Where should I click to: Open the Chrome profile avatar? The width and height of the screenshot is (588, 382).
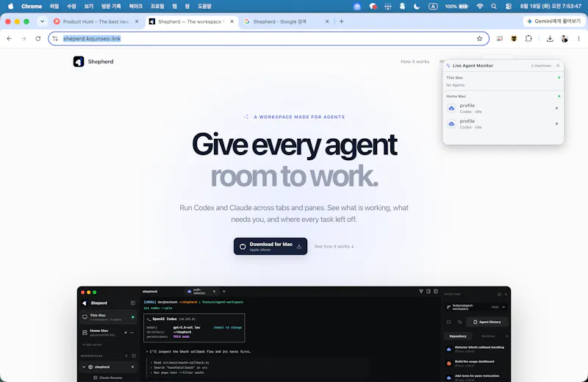tap(564, 39)
